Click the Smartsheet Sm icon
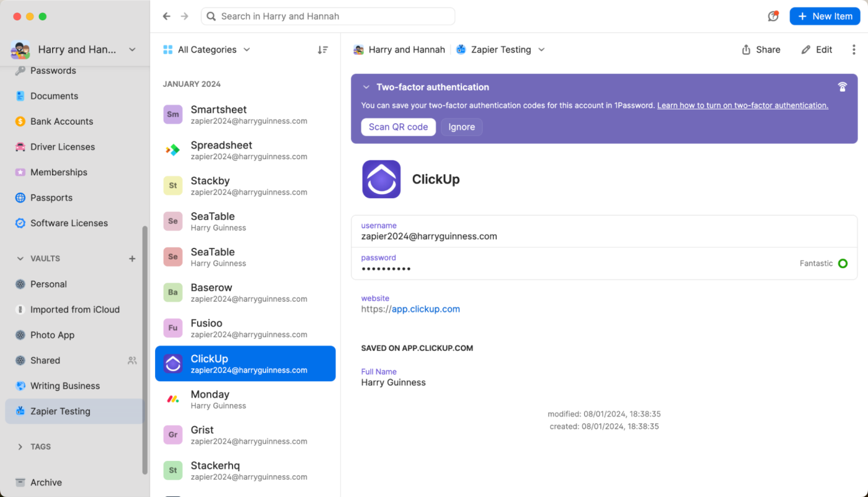Viewport: 868px width, 497px height. click(x=173, y=114)
